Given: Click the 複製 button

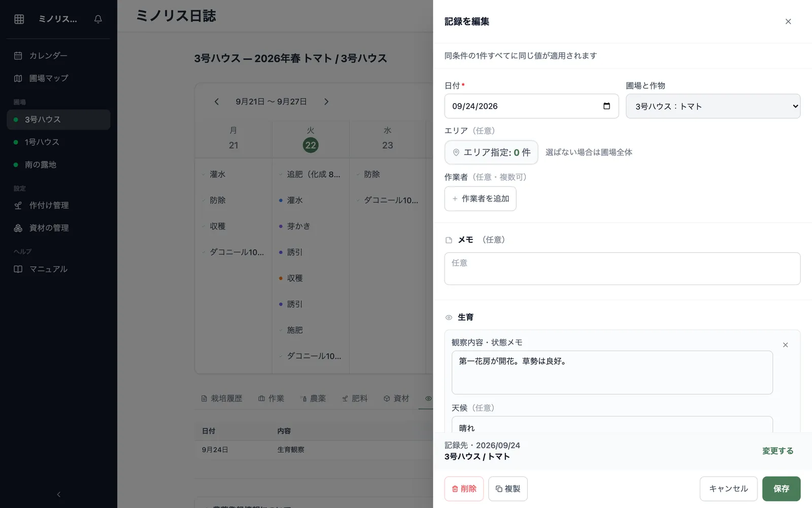Looking at the screenshot, I should pyautogui.click(x=508, y=489).
